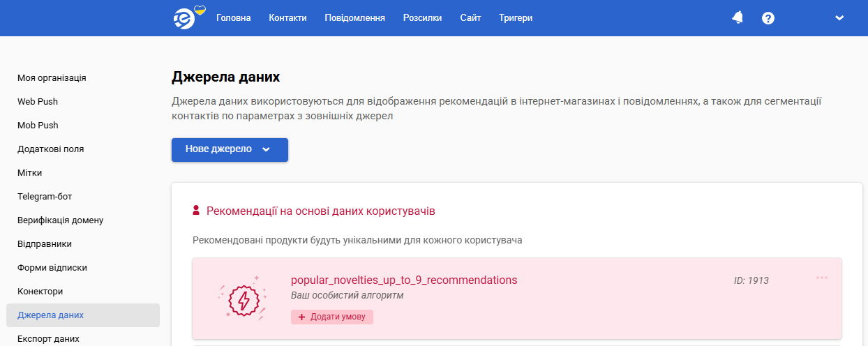
Task: Open the Контакти menu item
Action: (x=287, y=18)
